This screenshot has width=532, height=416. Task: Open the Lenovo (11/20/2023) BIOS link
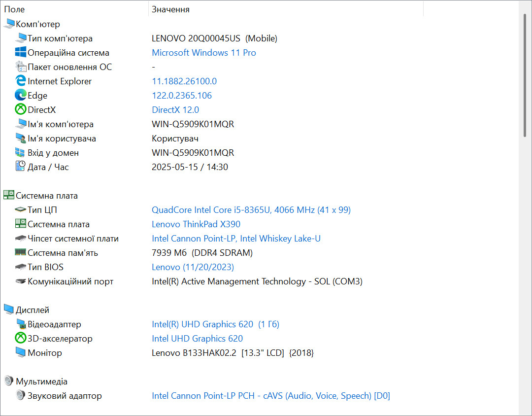pyautogui.click(x=193, y=267)
